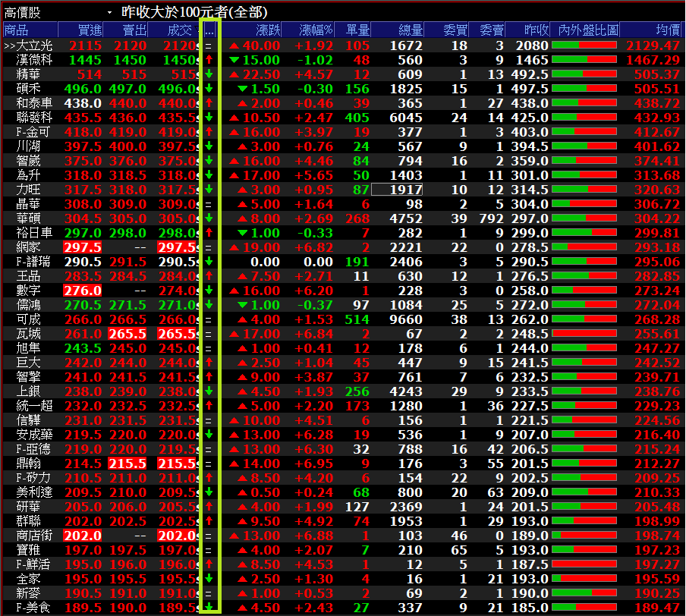Click the down-tick arrow in 精華 row

(209, 74)
